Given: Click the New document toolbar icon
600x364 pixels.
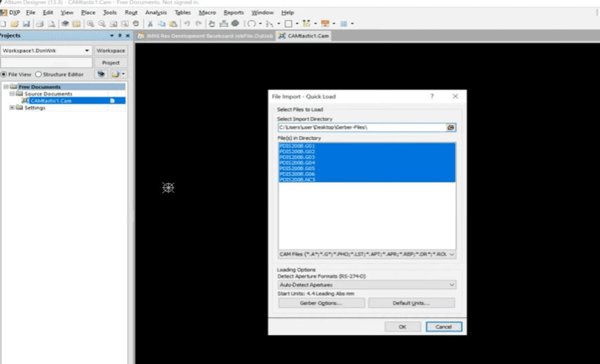Looking at the screenshot, I should point(3,24).
